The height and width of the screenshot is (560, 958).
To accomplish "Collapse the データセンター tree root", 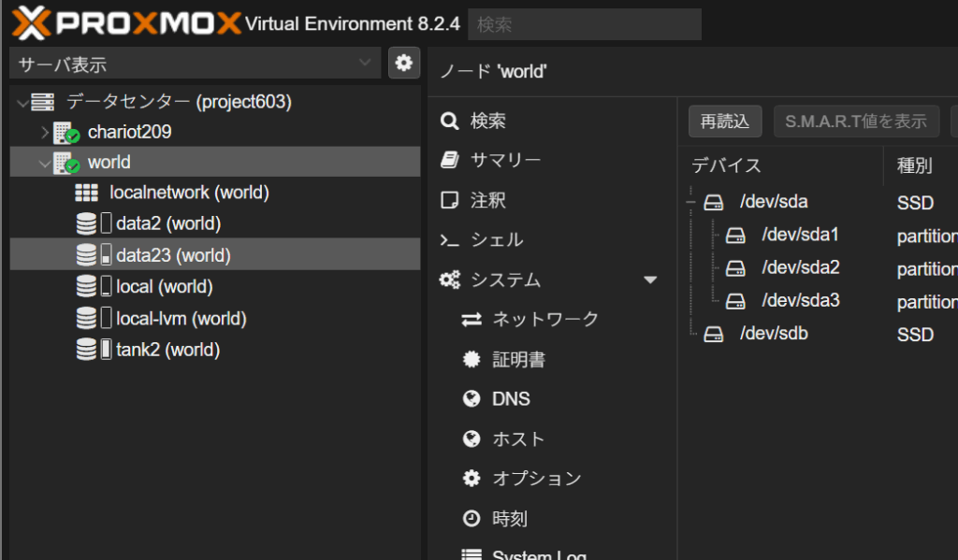I will pos(22,102).
